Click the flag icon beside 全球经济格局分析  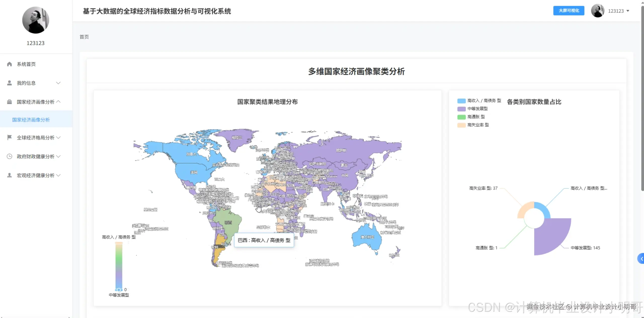9,137
